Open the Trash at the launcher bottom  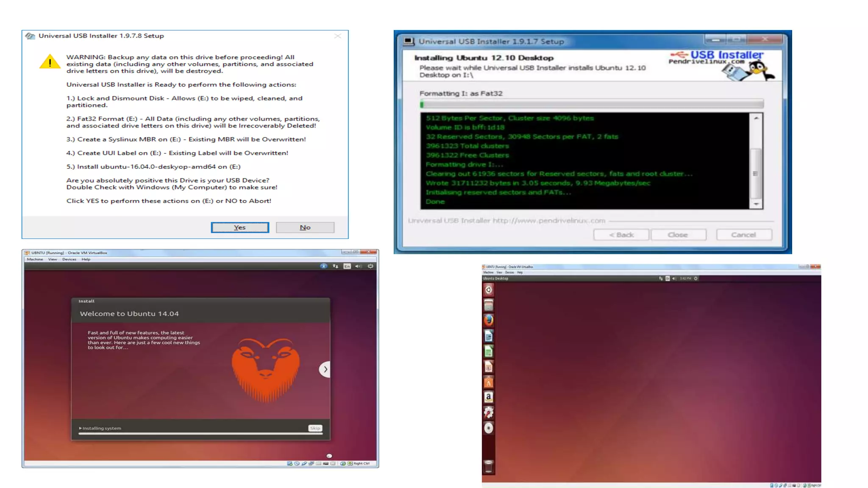[488, 466]
